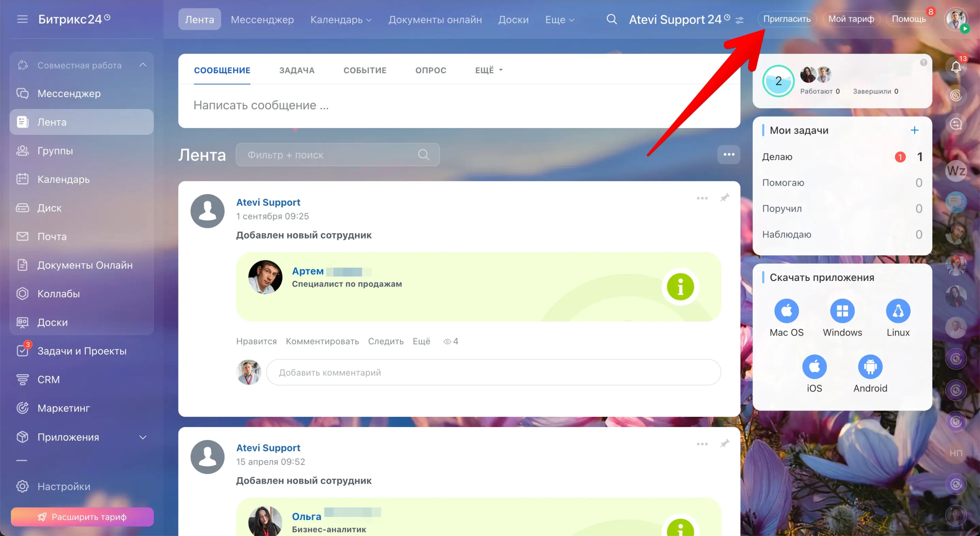Screen dimensions: 980x536
Task: Pin the 15 апреля post
Action: pyautogui.click(x=724, y=444)
